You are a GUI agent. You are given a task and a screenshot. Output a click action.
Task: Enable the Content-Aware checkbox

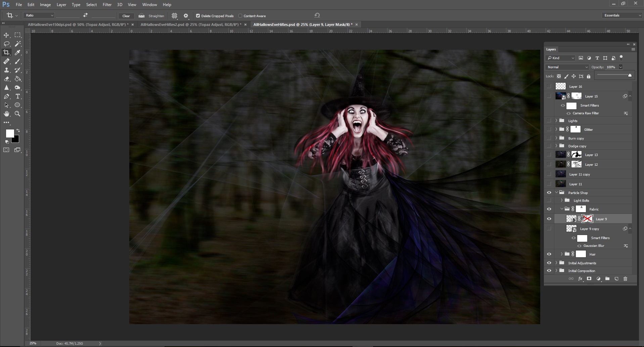click(240, 16)
